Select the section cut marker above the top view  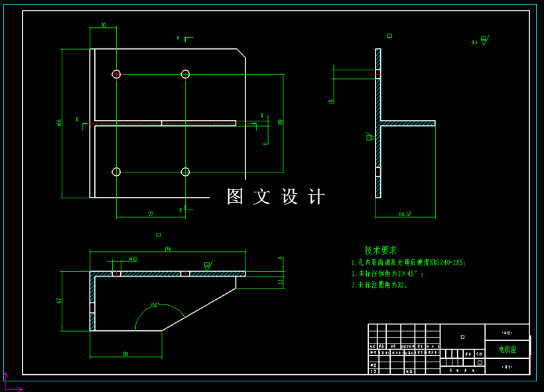click(x=186, y=38)
